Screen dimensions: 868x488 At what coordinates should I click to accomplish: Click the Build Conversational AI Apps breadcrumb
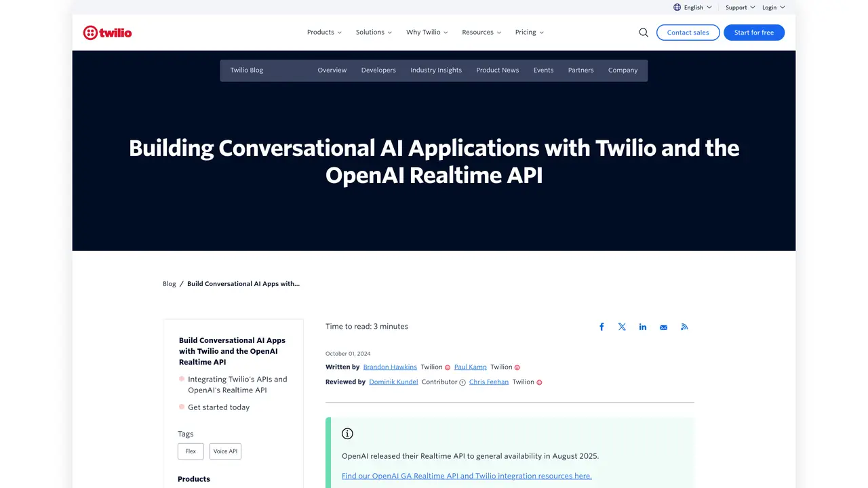[243, 284]
